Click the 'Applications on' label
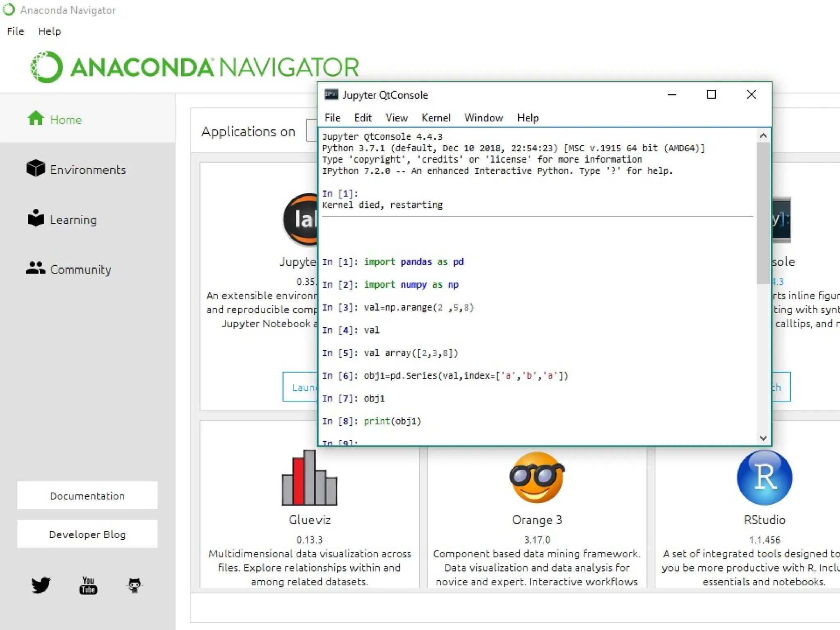Viewport: 840px width, 630px height. point(248,131)
